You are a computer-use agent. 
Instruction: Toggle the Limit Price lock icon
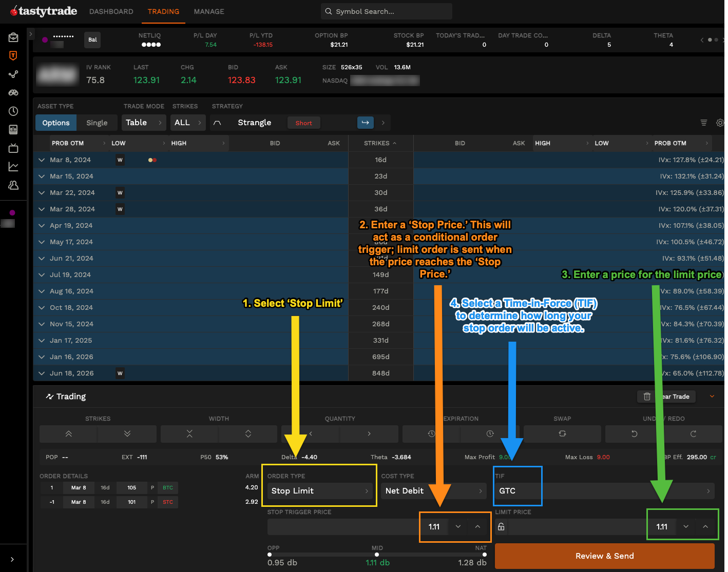[501, 527]
